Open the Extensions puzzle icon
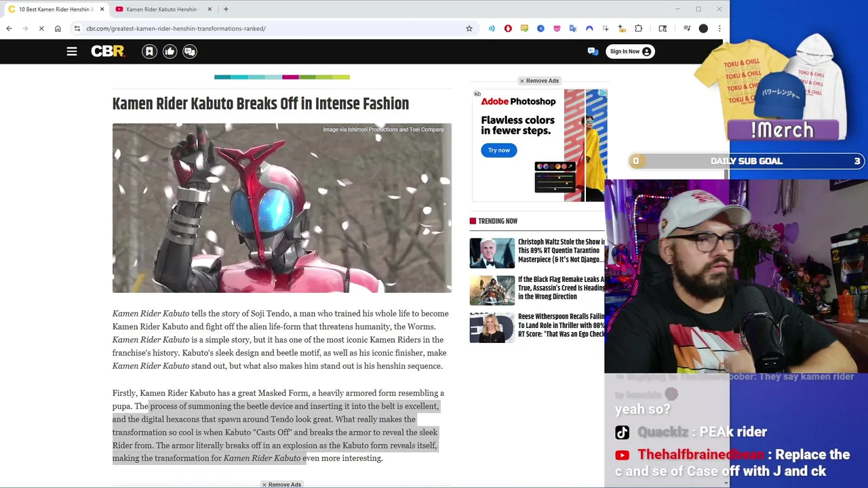 [638, 28]
